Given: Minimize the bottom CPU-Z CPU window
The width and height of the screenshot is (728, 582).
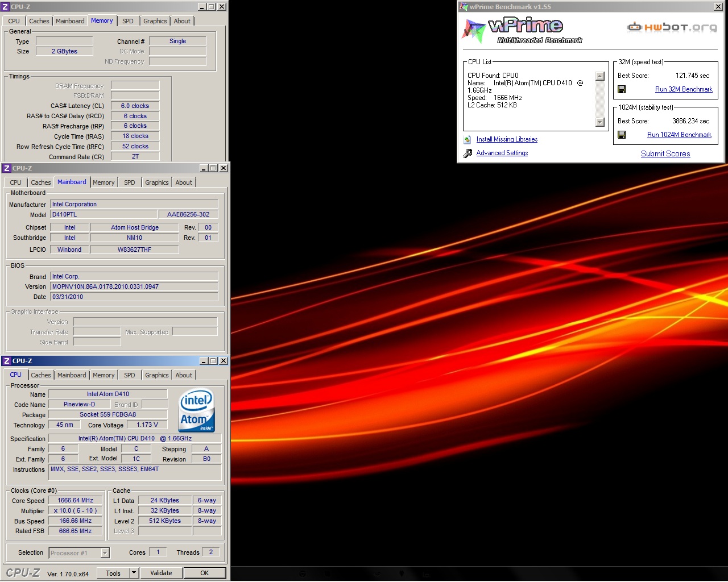Looking at the screenshot, I should pyautogui.click(x=204, y=361).
